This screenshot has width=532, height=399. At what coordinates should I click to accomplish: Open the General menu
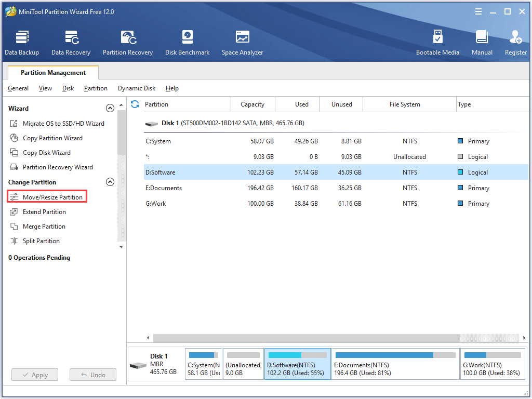[18, 88]
